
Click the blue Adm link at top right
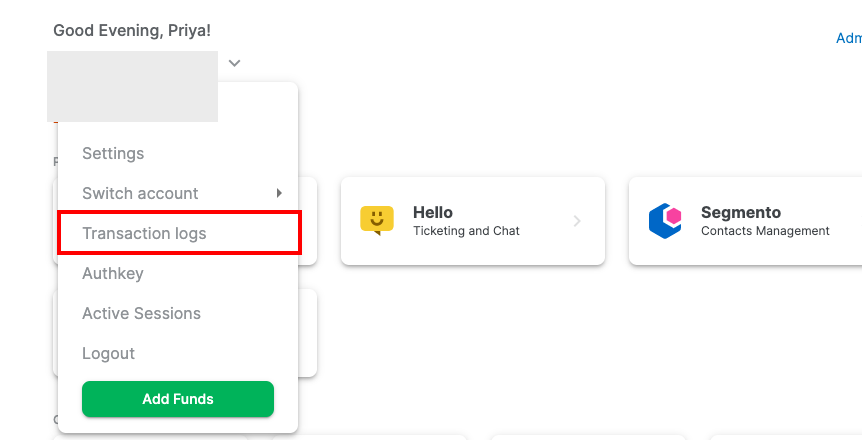tap(849, 38)
